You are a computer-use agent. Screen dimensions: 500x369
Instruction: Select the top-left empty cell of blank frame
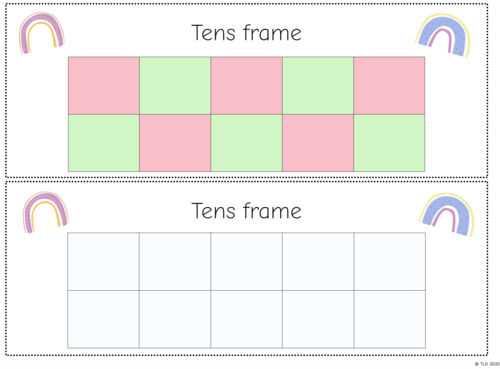tap(103, 261)
